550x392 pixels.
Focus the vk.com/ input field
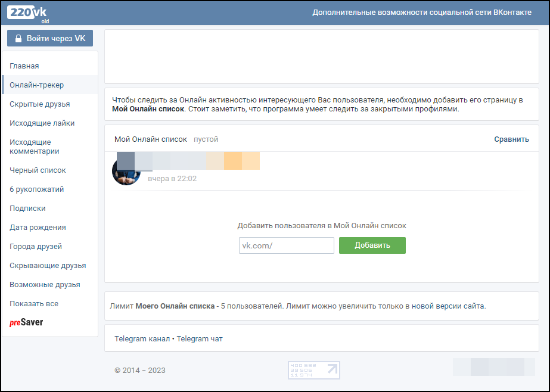click(x=287, y=245)
